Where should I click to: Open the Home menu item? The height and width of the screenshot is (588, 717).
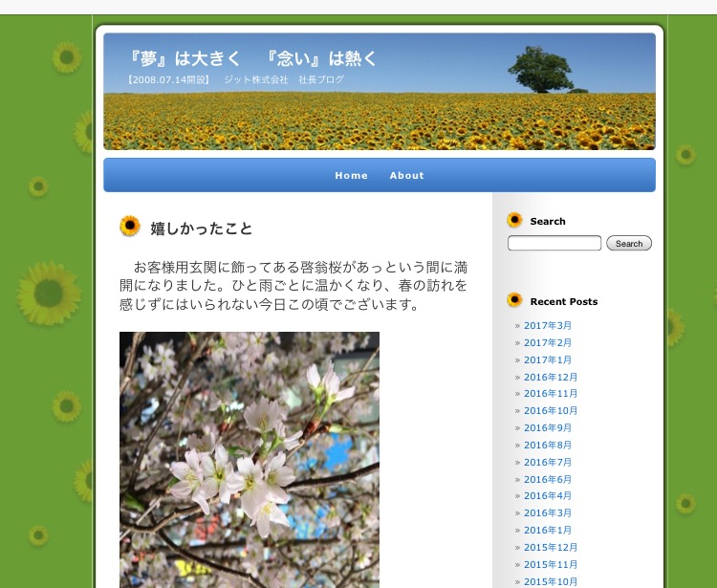click(351, 175)
